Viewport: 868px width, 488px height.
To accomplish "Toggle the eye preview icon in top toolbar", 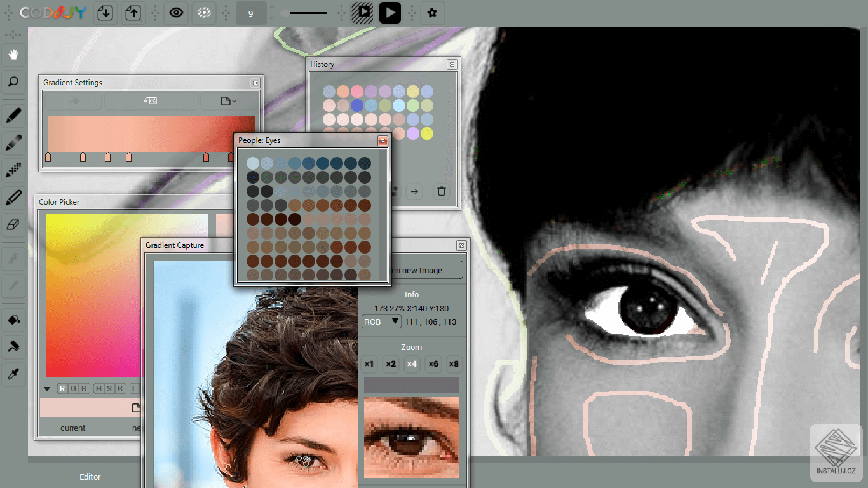I will 176,13.
